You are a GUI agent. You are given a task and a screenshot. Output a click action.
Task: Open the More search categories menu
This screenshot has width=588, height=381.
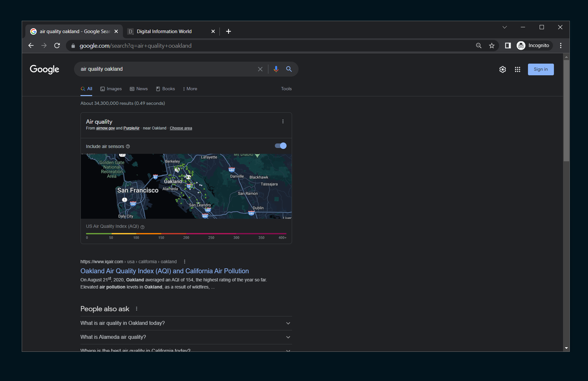click(190, 89)
